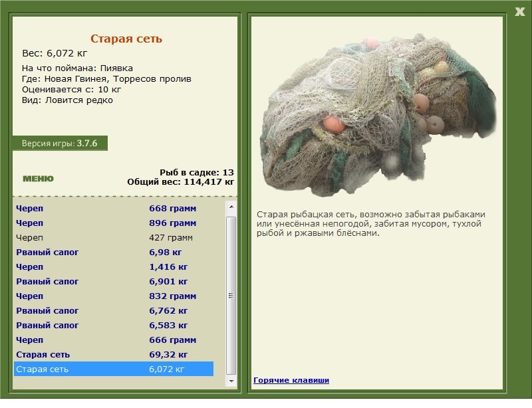This screenshot has height=408, width=532.
Task: Click the Общий вес: 114,417 кг text
Action: [x=180, y=182]
